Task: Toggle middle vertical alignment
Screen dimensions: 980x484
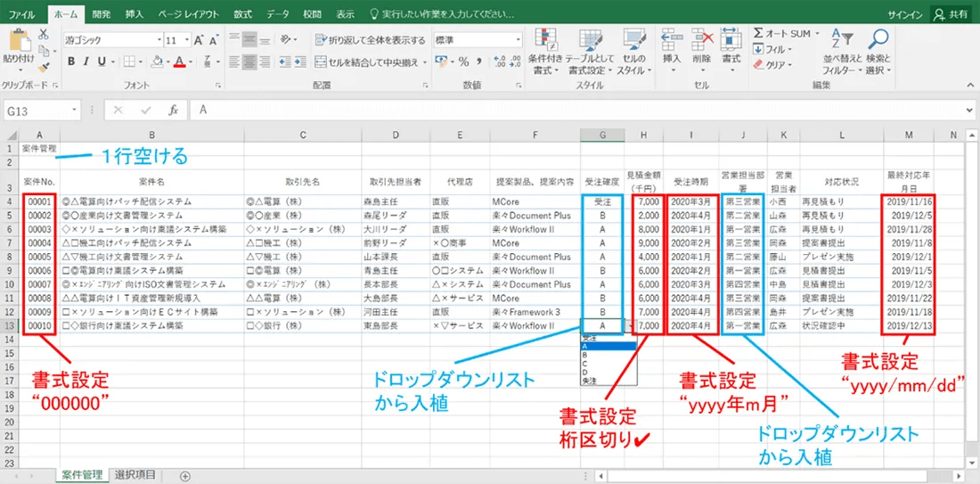Action: tap(249, 40)
